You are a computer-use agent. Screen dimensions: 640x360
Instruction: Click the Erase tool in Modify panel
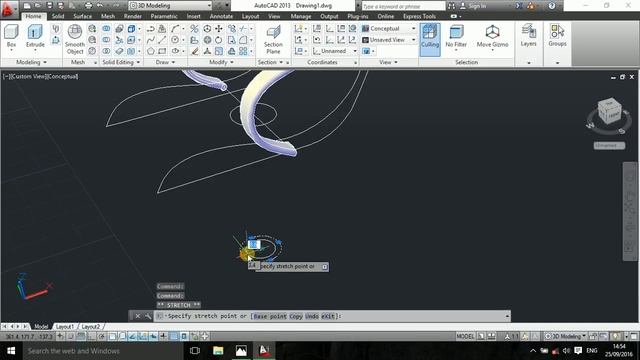tap(195, 51)
